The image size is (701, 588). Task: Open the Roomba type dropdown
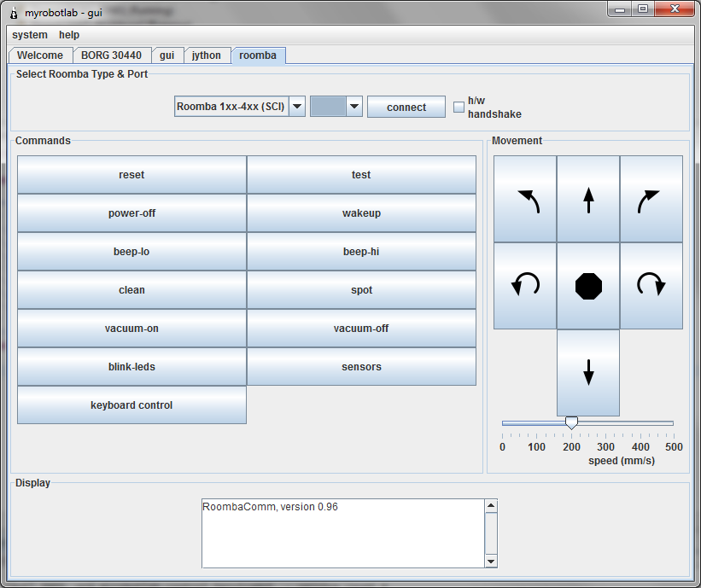point(297,107)
